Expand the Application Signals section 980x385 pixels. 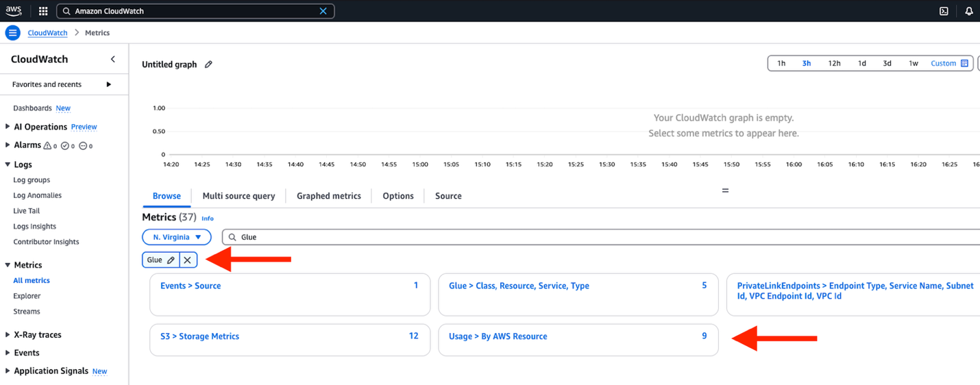pos(8,371)
